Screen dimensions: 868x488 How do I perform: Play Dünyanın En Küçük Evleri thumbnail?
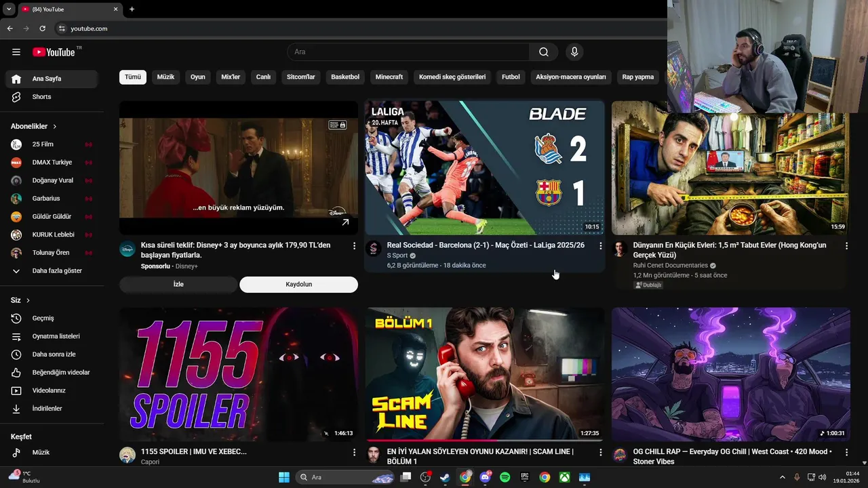[731, 168]
